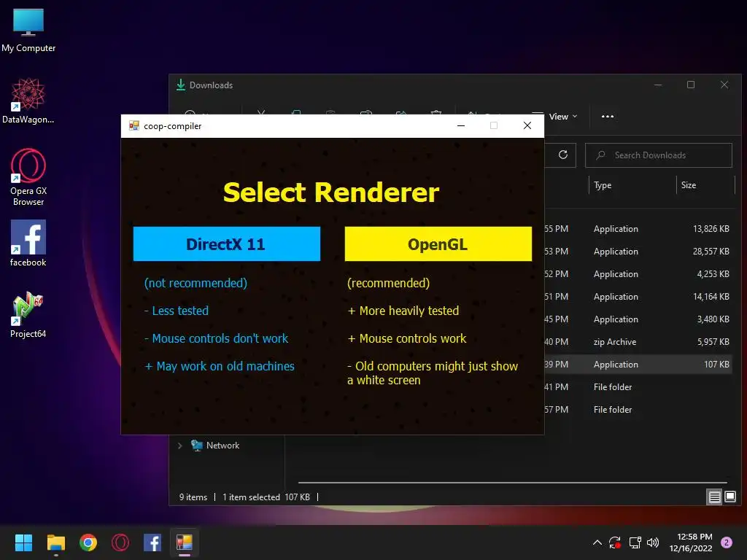
Task: Open My Computer desktop icon
Action: tap(28, 31)
